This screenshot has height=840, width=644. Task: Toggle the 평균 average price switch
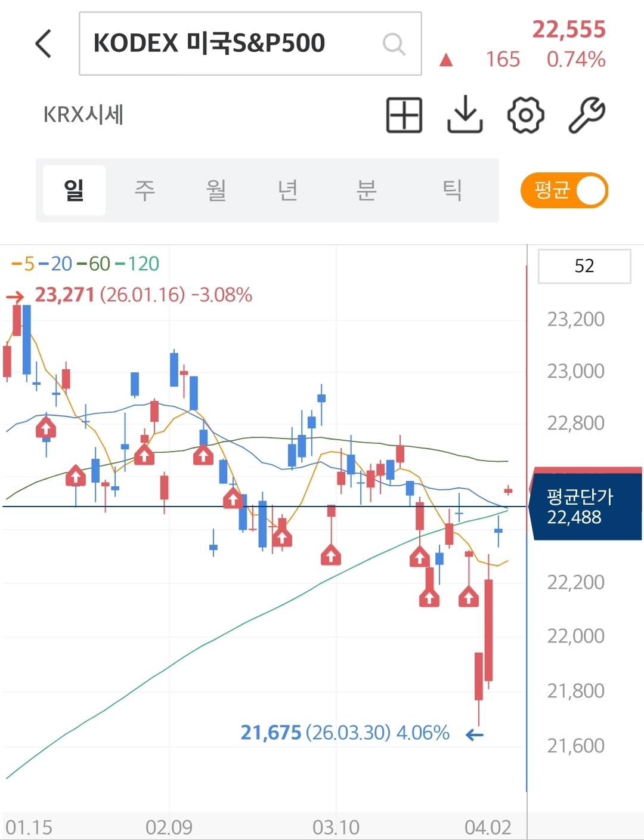click(x=564, y=191)
